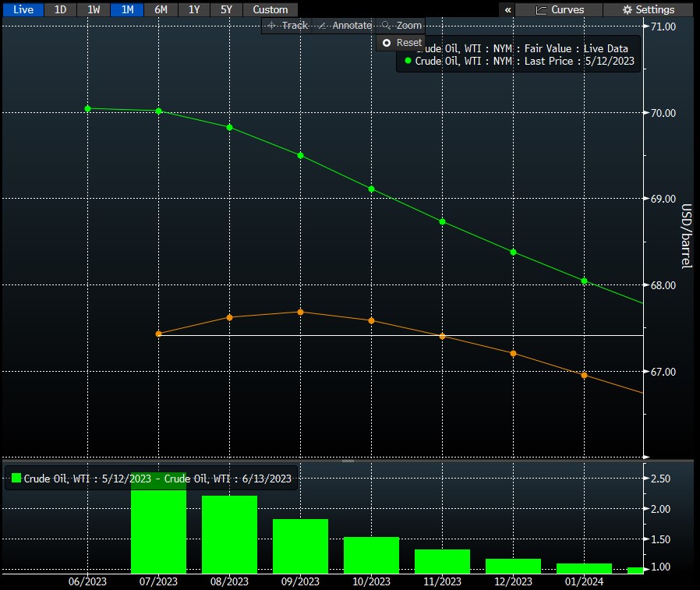Switch to Live view
Screen dimensions: 700x590
(23, 9)
